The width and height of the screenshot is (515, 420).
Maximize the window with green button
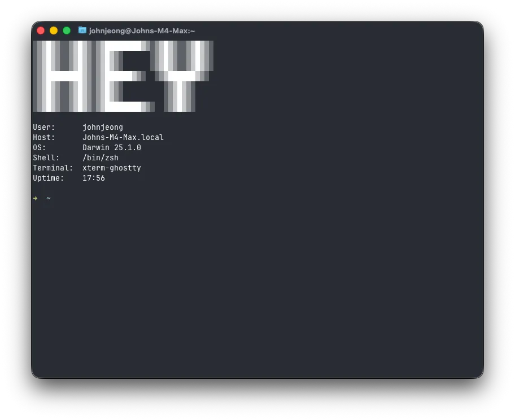[x=67, y=30]
